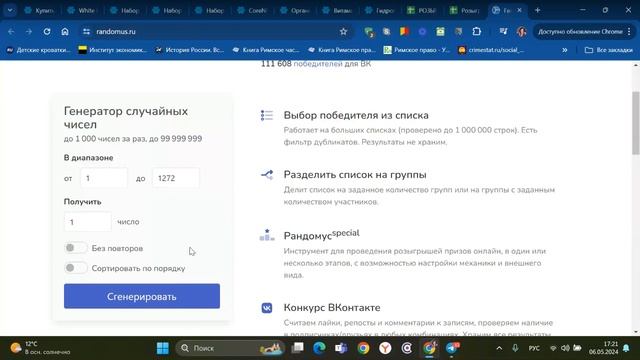This screenshot has width=640, height=360.
Task: Go back to the previous page
Action: coord(11,31)
